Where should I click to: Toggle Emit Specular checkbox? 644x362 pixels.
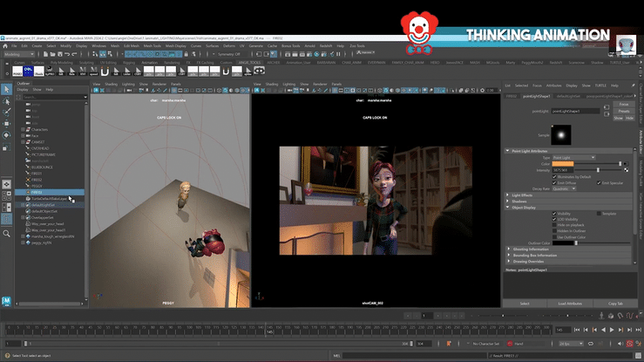(x=599, y=183)
